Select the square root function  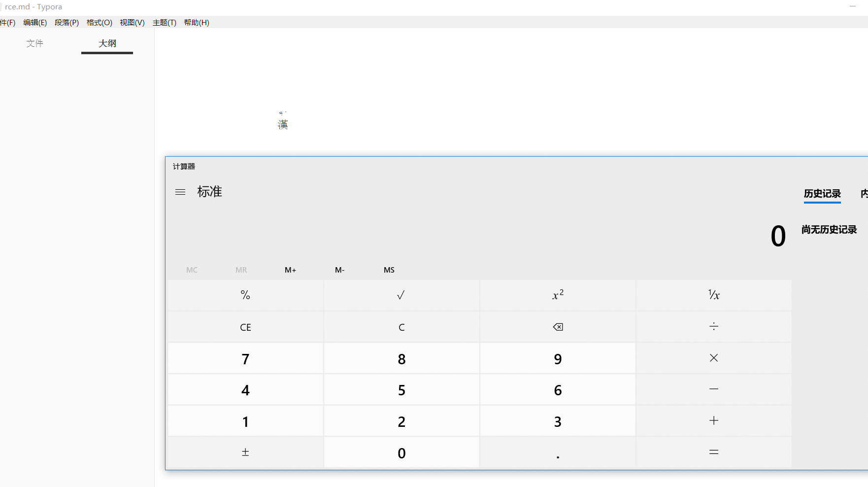[x=401, y=295]
